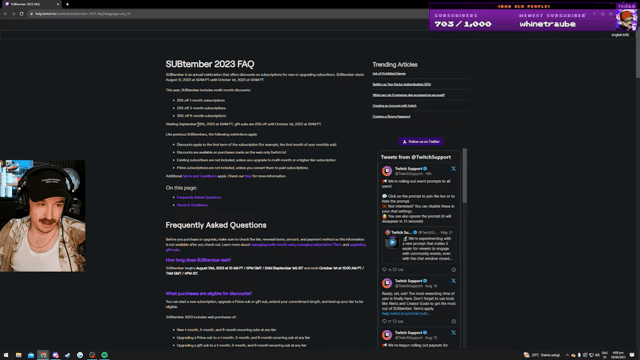Click the info icon under first tweet
The width and height of the screenshot is (640, 360).
[453, 270]
